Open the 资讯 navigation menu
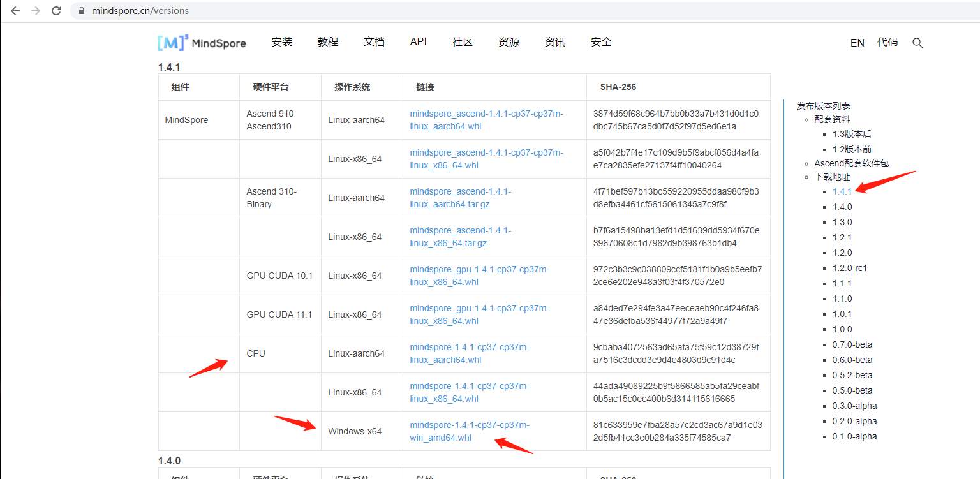 (555, 42)
